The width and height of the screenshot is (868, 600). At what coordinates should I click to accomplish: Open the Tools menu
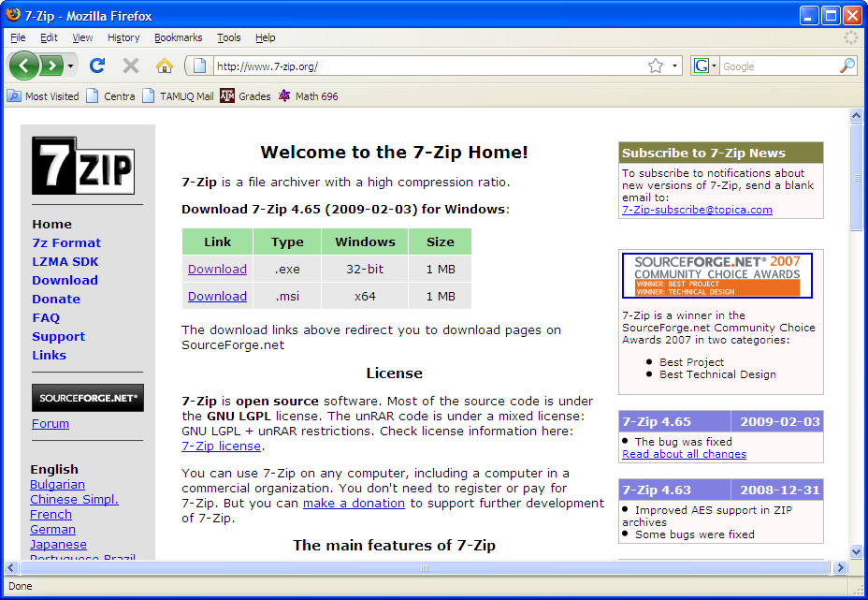coord(228,37)
